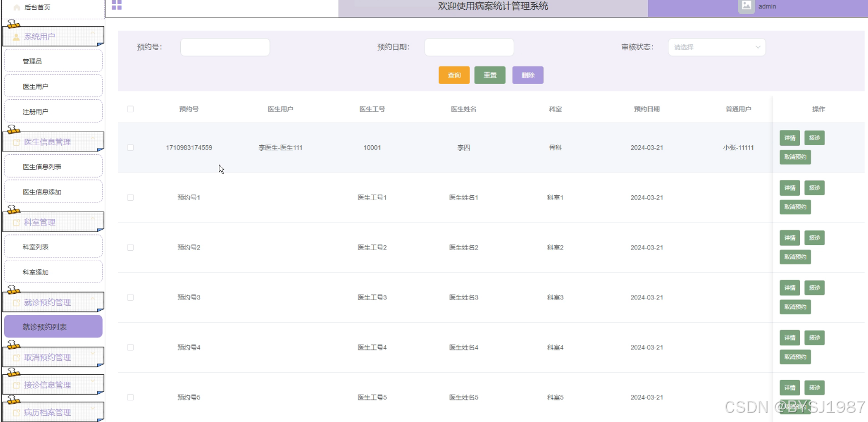Click the 预约号 input field
Image resolution: width=868 pixels, height=422 pixels.
[x=225, y=47]
